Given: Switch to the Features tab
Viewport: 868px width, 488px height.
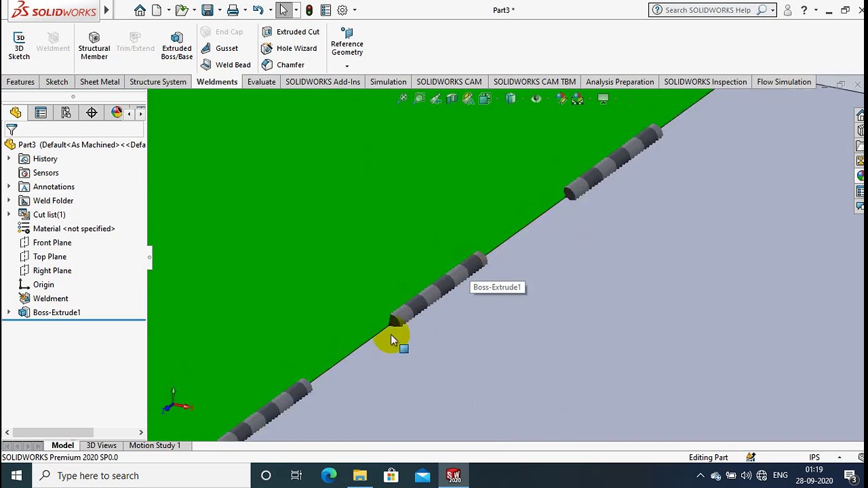Looking at the screenshot, I should click(20, 82).
